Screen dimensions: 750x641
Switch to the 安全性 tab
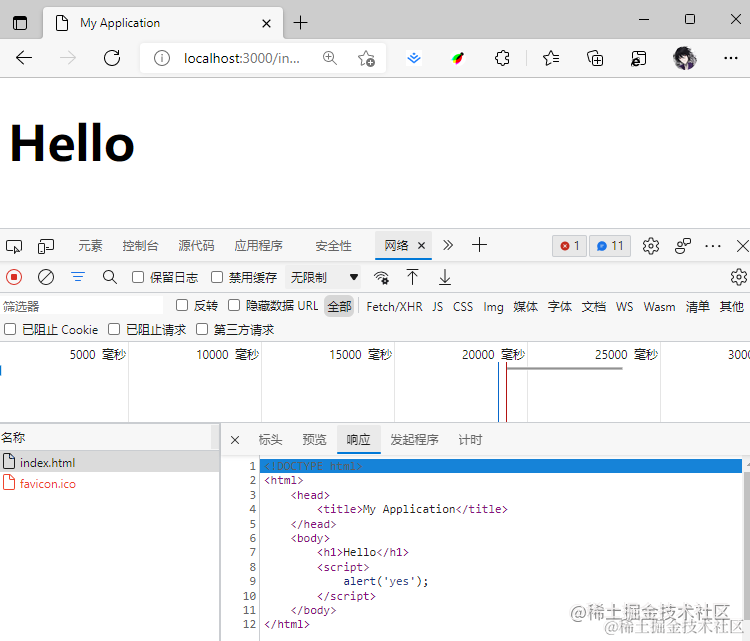pos(333,246)
